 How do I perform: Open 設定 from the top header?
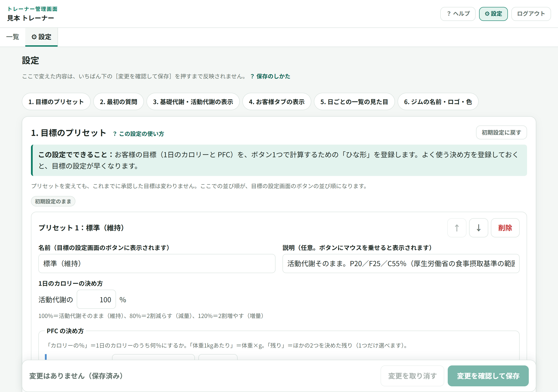click(493, 14)
